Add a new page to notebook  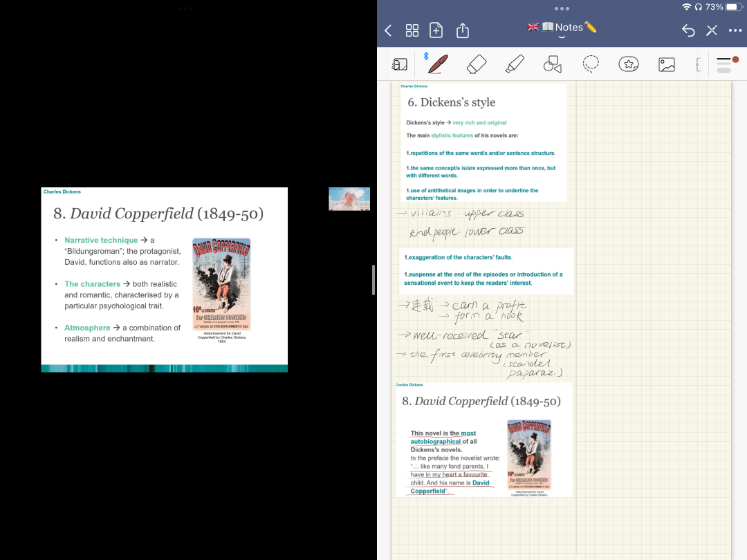[x=436, y=30]
